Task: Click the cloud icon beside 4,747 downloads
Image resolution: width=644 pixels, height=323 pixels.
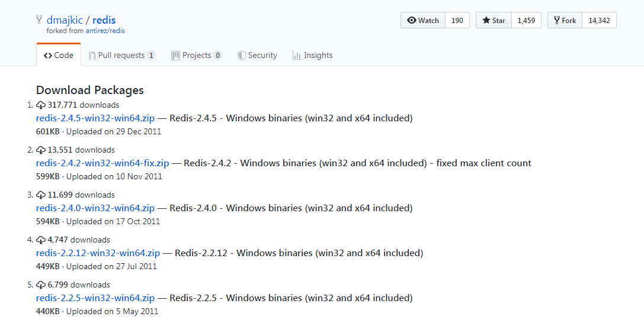Action: (x=41, y=240)
